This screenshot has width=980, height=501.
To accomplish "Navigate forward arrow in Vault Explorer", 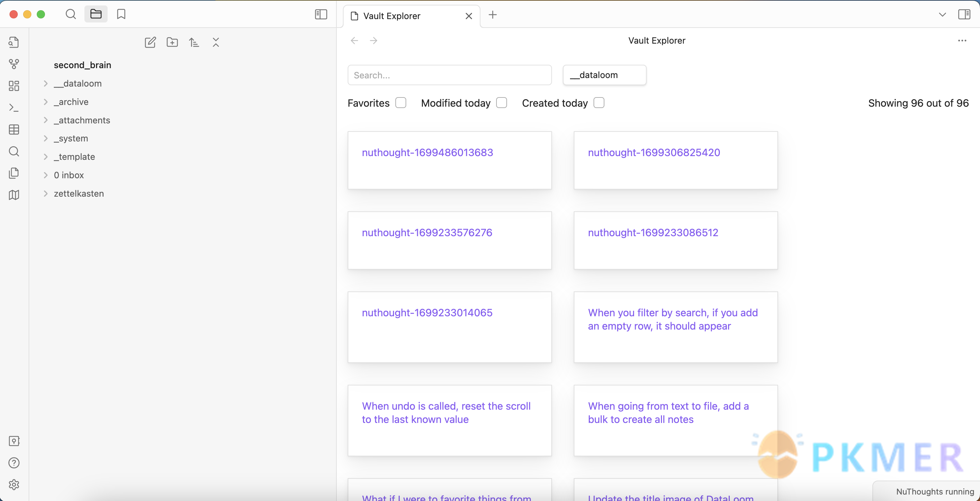I will (x=374, y=41).
